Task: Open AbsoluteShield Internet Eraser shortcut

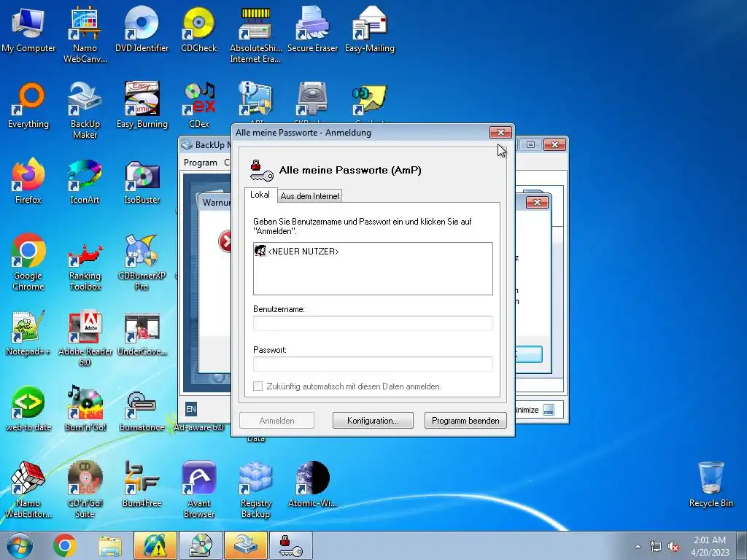Action: point(256,35)
